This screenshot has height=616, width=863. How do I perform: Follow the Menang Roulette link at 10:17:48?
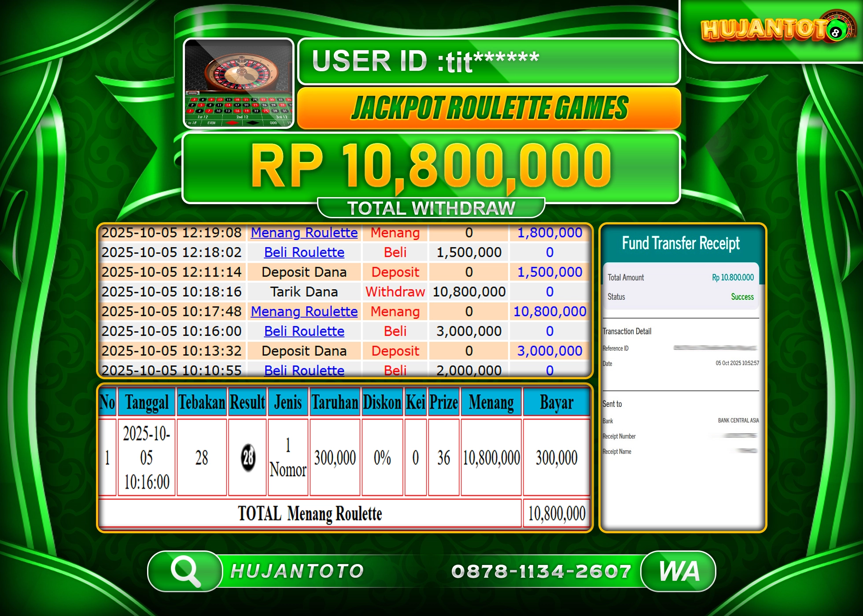tap(304, 312)
